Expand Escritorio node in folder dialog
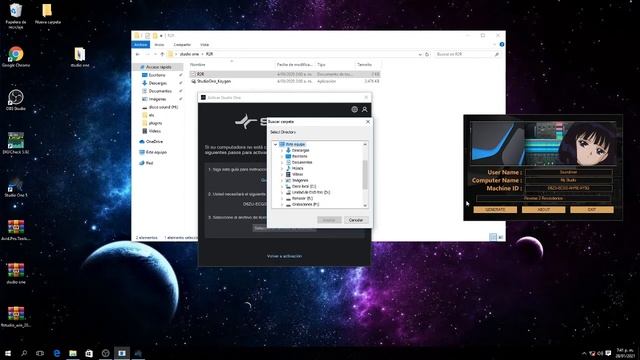 click(x=282, y=156)
